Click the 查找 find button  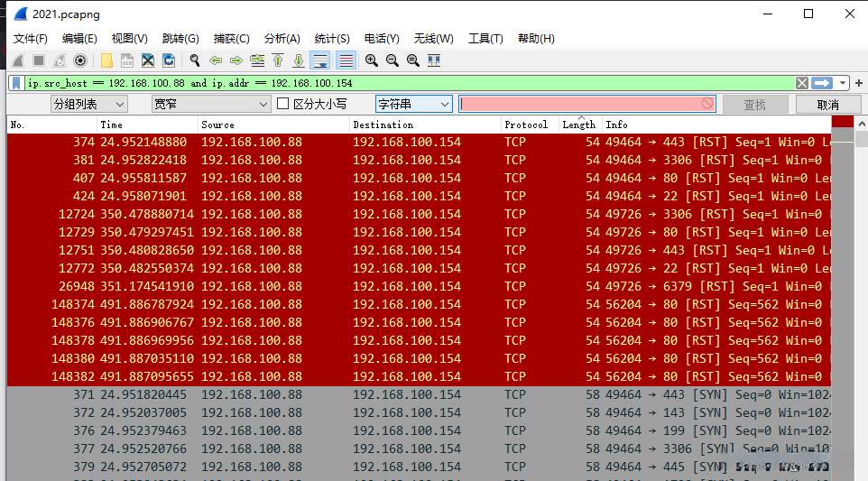[x=755, y=104]
